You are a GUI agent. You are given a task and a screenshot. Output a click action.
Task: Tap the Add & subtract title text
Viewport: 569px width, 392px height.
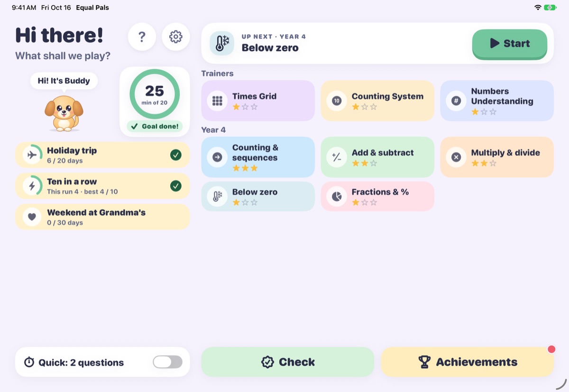click(x=383, y=153)
